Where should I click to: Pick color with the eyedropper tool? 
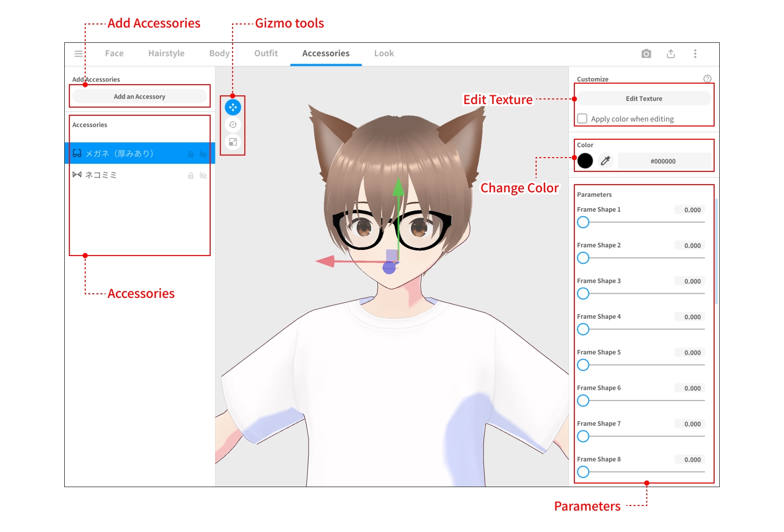(x=605, y=161)
